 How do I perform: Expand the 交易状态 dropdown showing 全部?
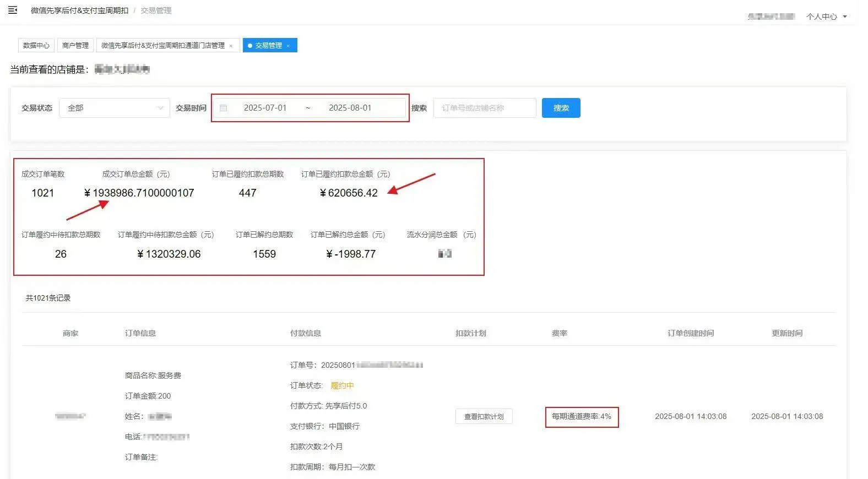pyautogui.click(x=115, y=108)
